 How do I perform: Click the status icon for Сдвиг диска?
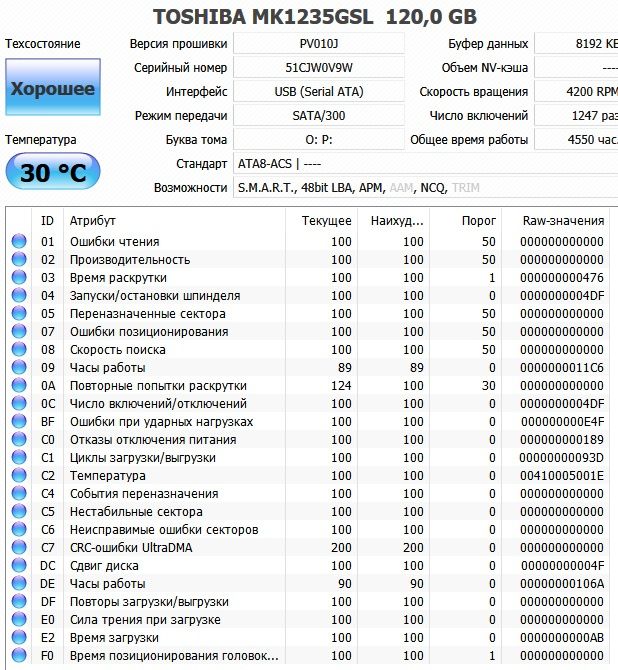19,565
